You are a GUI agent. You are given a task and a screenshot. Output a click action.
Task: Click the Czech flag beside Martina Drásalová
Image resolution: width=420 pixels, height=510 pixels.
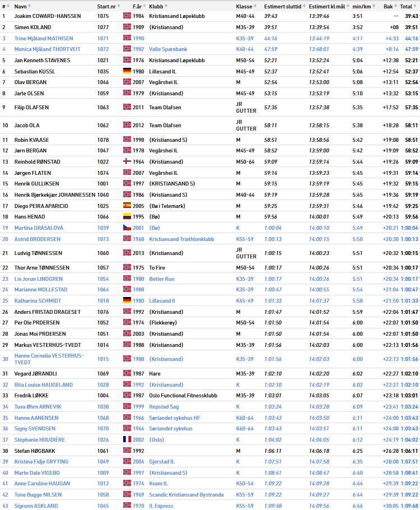[127, 228]
